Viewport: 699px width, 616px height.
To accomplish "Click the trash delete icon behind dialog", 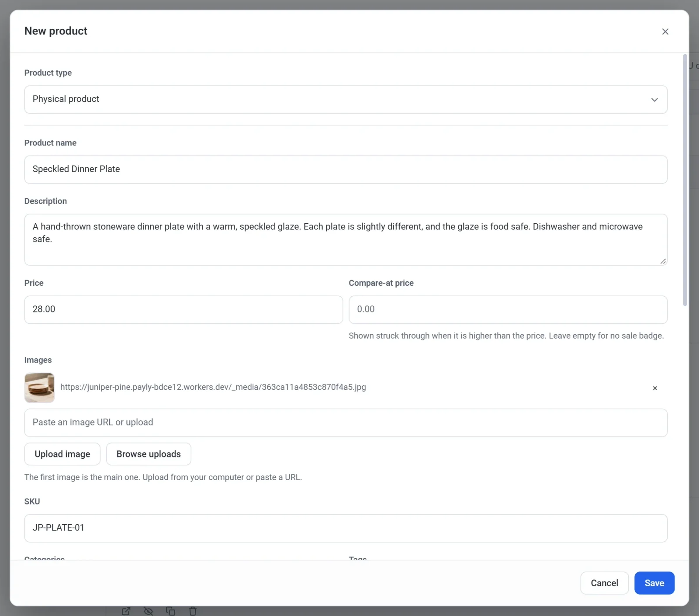I will (x=193, y=611).
